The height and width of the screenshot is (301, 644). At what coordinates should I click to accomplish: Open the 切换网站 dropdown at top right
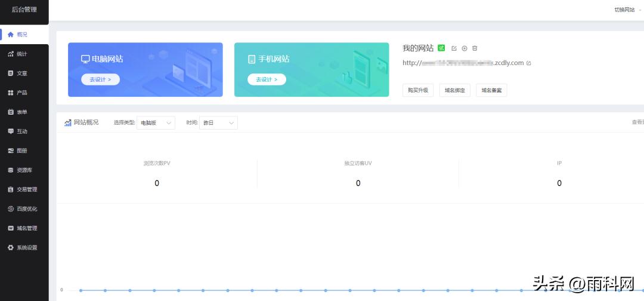(x=627, y=10)
